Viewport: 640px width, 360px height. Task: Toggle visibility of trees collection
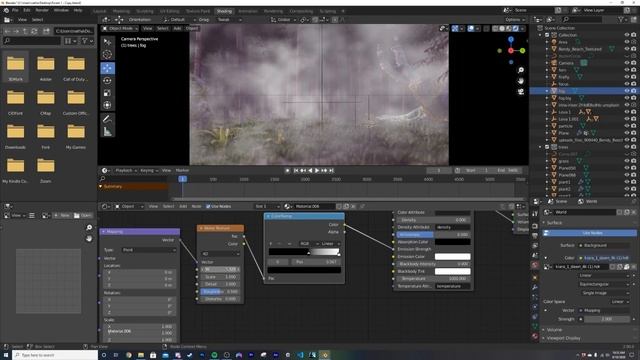627,147
